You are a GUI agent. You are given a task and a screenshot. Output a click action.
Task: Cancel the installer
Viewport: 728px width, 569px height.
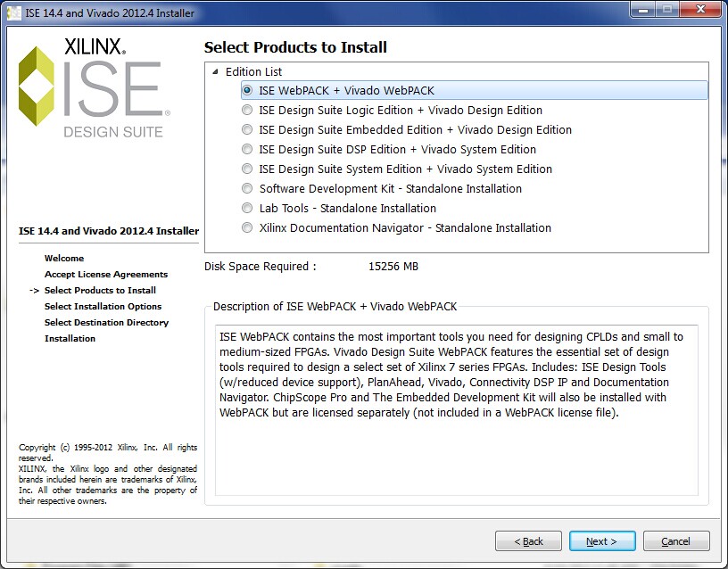(x=675, y=540)
